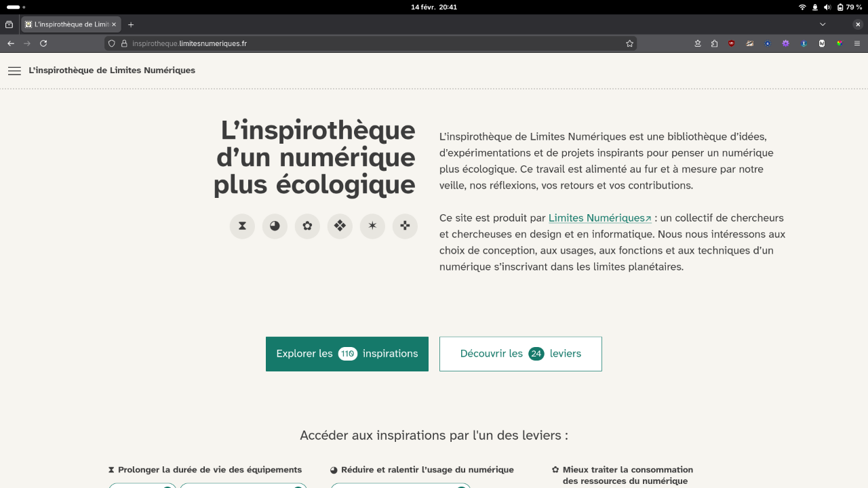Click 'Accéder aux inspirations par l'un des leviers'
The height and width of the screenshot is (488, 868).
pyautogui.click(x=434, y=435)
